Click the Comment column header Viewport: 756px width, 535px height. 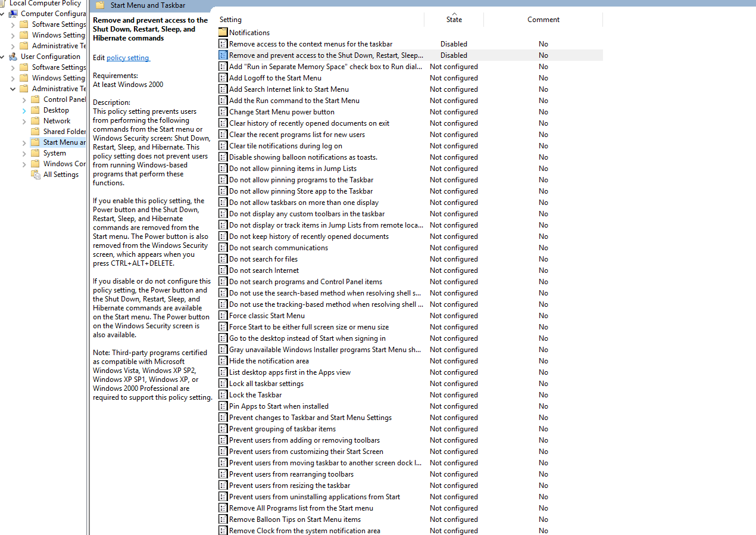pos(543,20)
